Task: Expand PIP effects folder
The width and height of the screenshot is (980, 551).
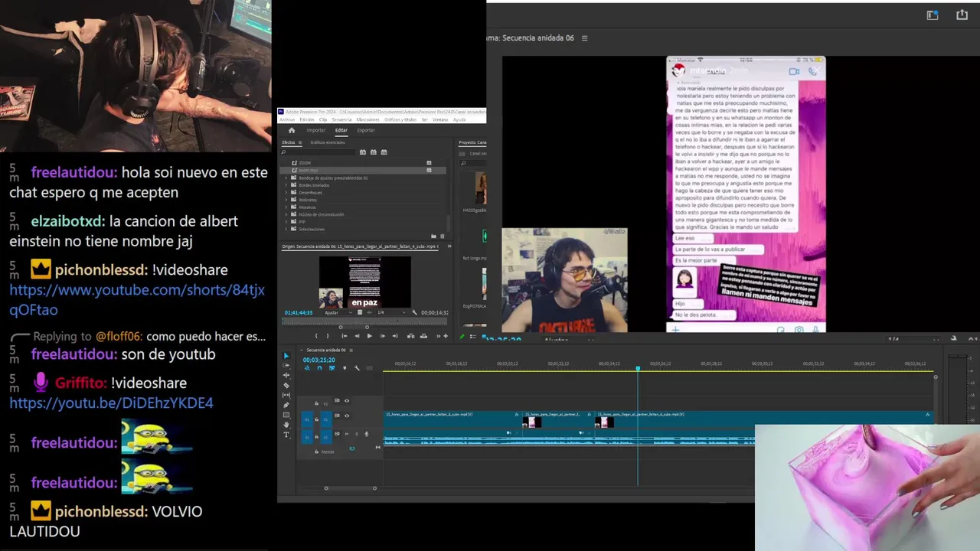Action: point(286,222)
